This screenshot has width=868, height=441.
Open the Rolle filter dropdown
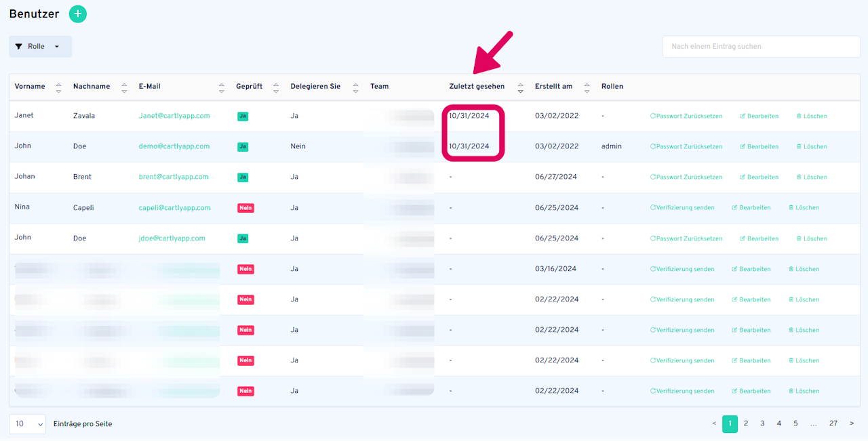pos(40,46)
